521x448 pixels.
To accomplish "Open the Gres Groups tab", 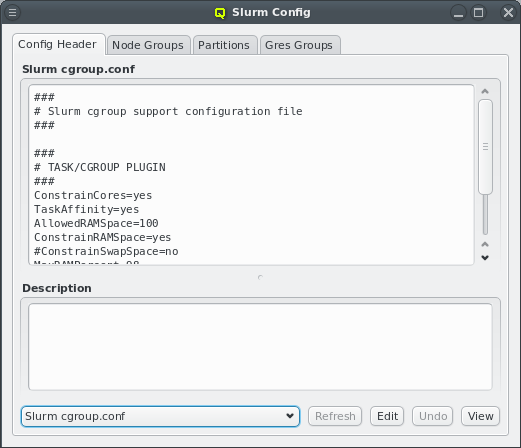I will [299, 45].
